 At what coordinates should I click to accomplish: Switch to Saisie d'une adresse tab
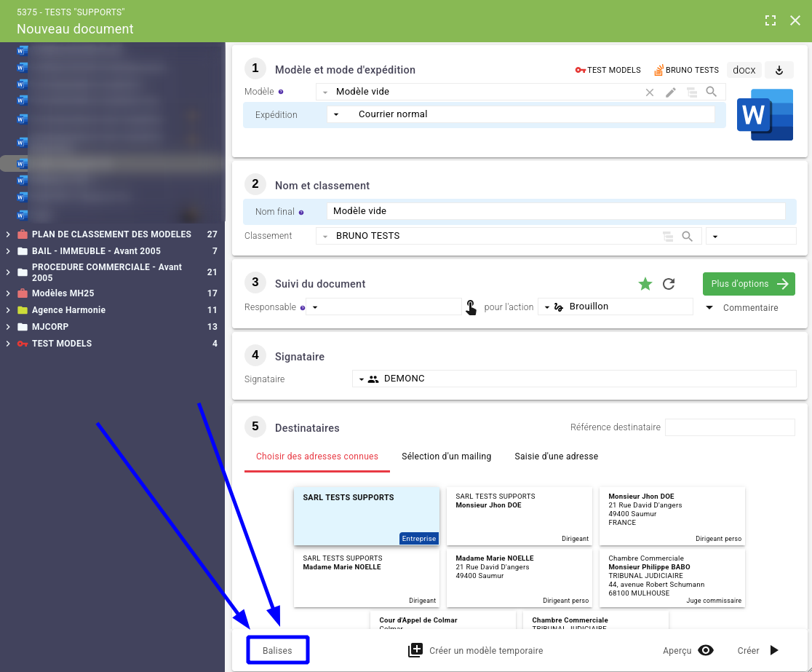(x=556, y=456)
